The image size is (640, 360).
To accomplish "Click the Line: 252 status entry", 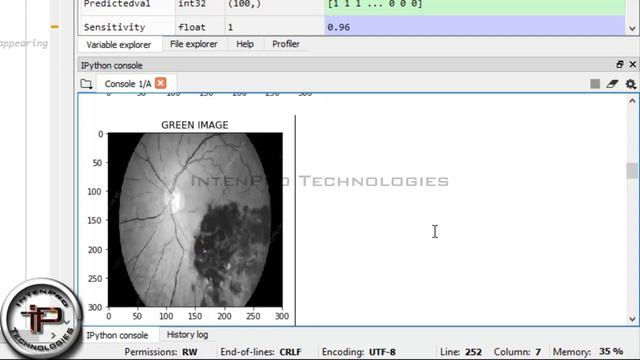I will click(x=460, y=352).
